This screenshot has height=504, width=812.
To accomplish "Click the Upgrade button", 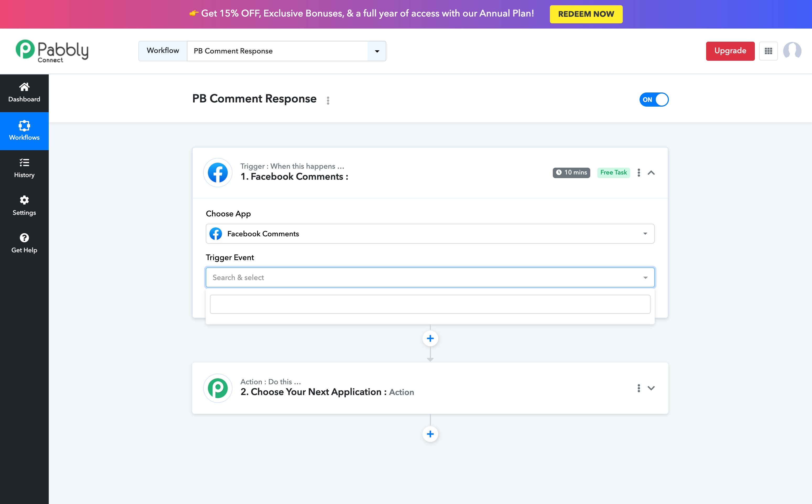I will pos(730,51).
